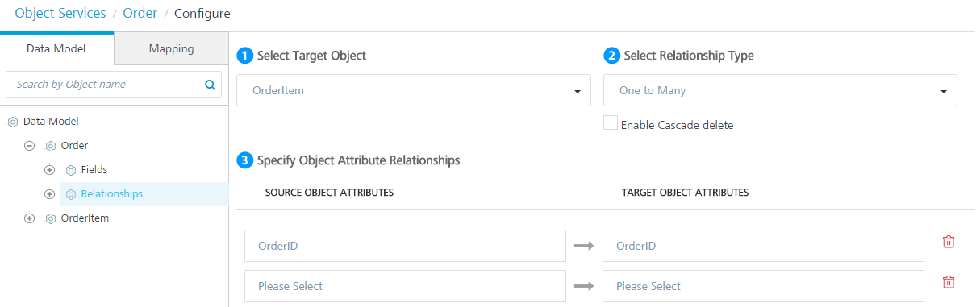Click trash icon for empty Please Select row
This screenshot has height=307, width=980.
pos(949,282)
